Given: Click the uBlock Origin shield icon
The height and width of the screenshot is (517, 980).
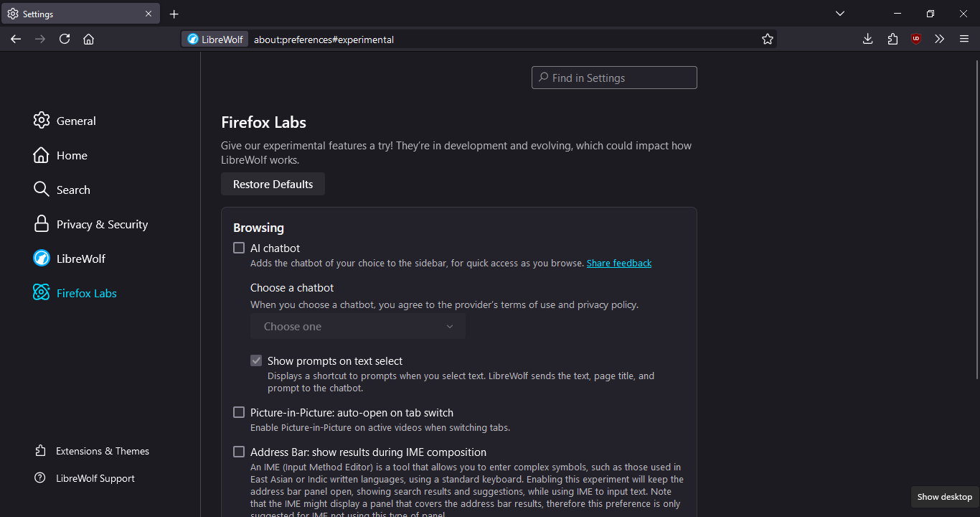Looking at the screenshot, I should (x=916, y=39).
